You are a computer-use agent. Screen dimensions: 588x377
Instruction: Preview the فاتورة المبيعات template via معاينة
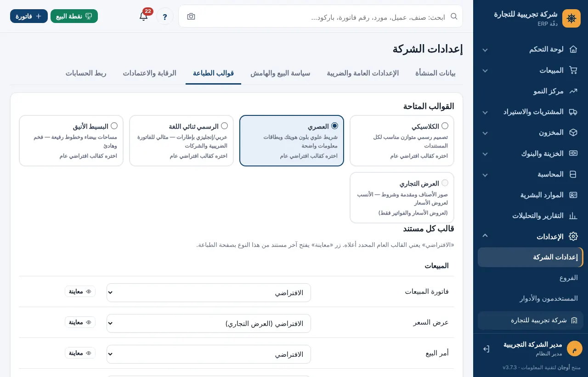[80, 291]
